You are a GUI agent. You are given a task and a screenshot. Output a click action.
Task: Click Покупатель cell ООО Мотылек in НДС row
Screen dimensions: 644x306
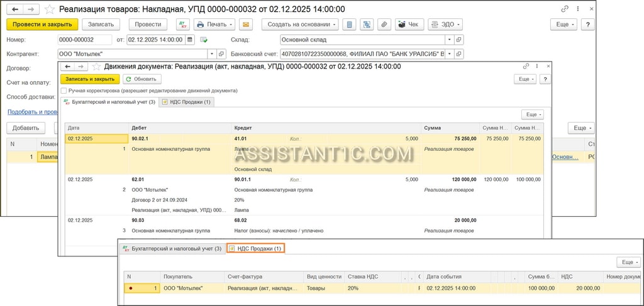pyautogui.click(x=192, y=288)
